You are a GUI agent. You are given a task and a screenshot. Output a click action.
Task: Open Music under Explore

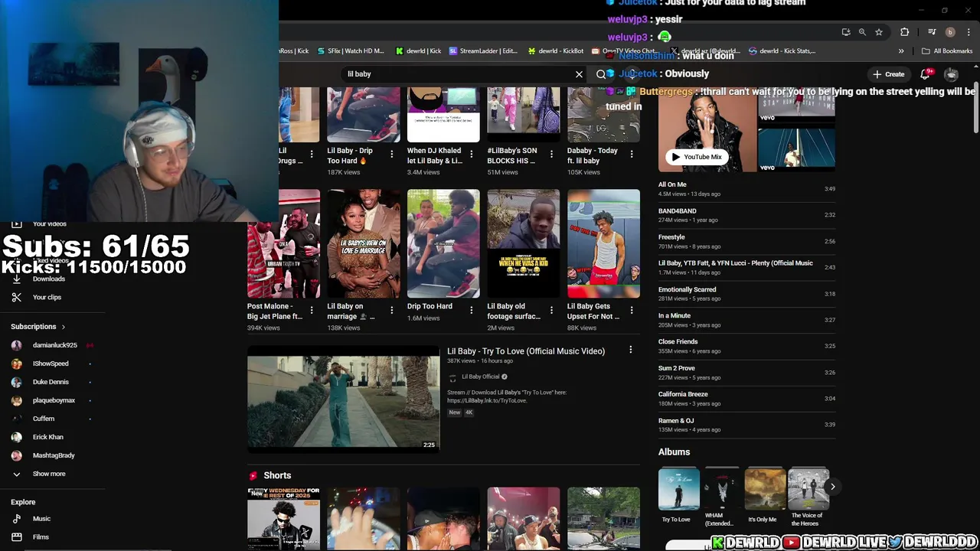pos(41,519)
